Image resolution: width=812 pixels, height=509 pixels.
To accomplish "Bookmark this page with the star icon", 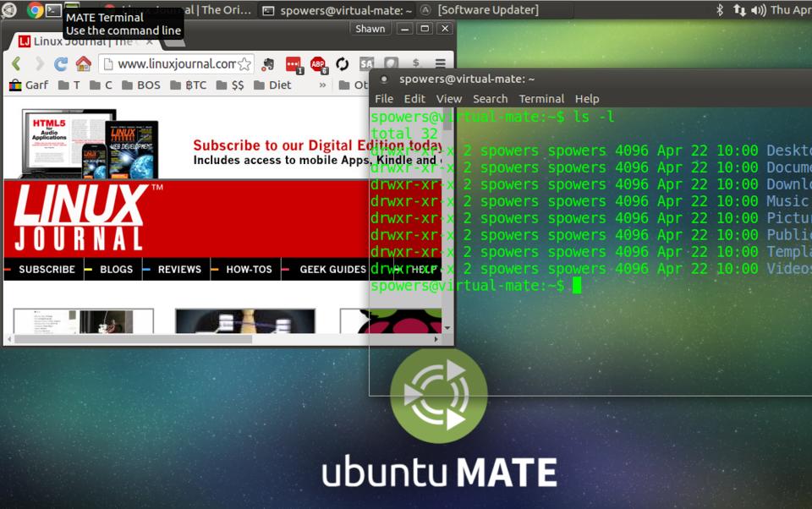I will tap(244, 63).
